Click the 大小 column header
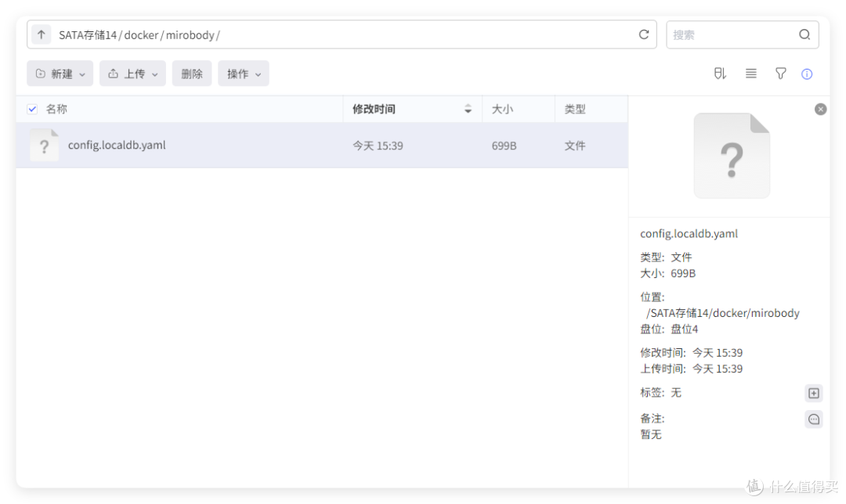846x504 pixels. click(x=502, y=109)
